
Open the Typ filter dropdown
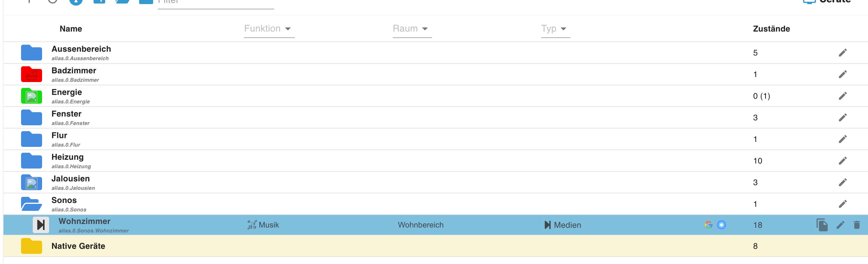coord(555,29)
